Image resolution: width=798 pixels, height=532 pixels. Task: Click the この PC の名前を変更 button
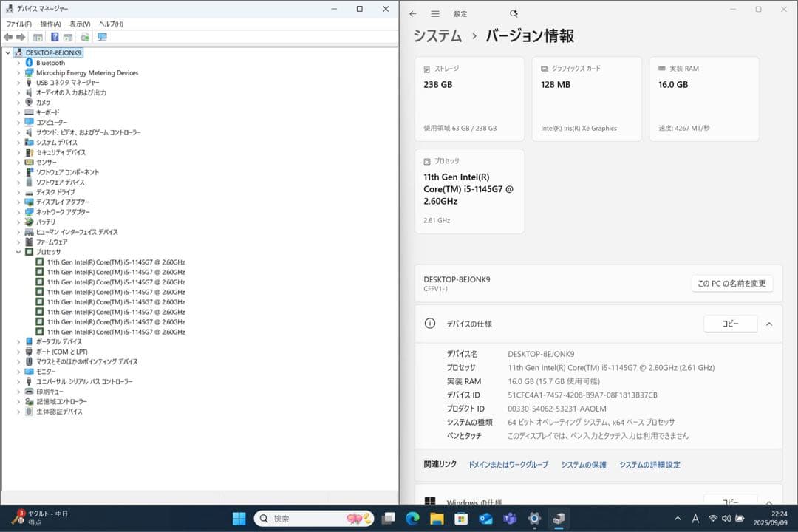pyautogui.click(x=731, y=284)
